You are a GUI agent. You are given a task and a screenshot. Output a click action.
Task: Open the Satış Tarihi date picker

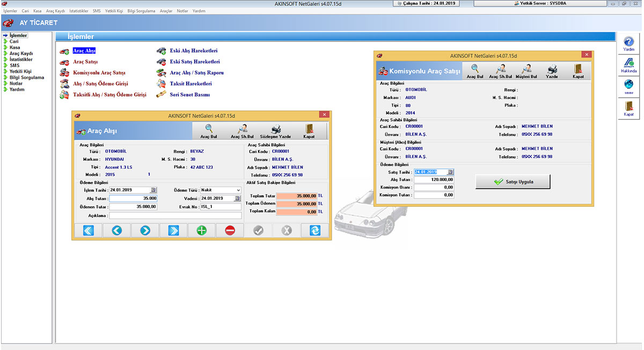tap(450, 172)
